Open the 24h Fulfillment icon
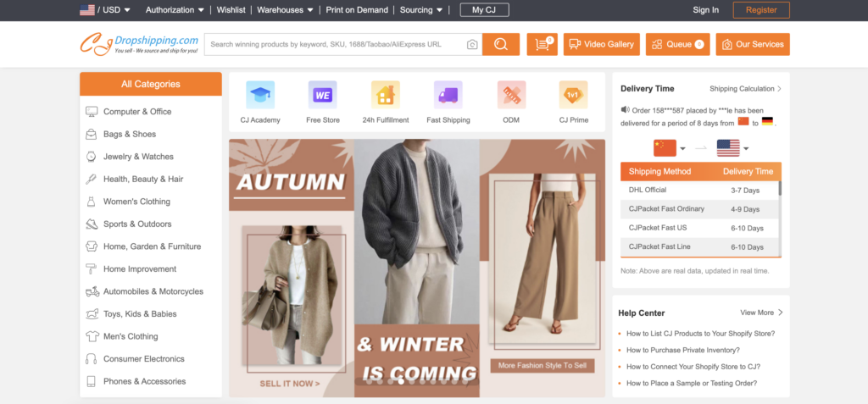The height and width of the screenshot is (404, 868). [385, 95]
